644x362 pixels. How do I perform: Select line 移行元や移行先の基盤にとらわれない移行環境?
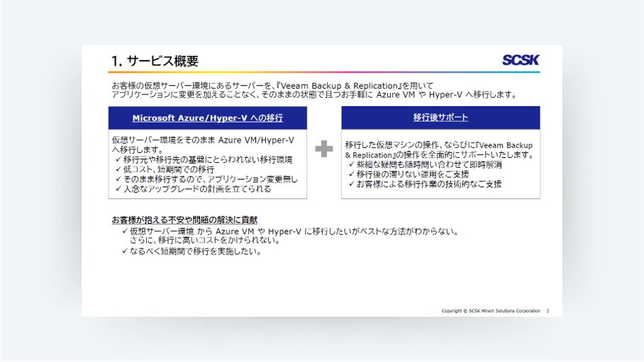[207, 159]
